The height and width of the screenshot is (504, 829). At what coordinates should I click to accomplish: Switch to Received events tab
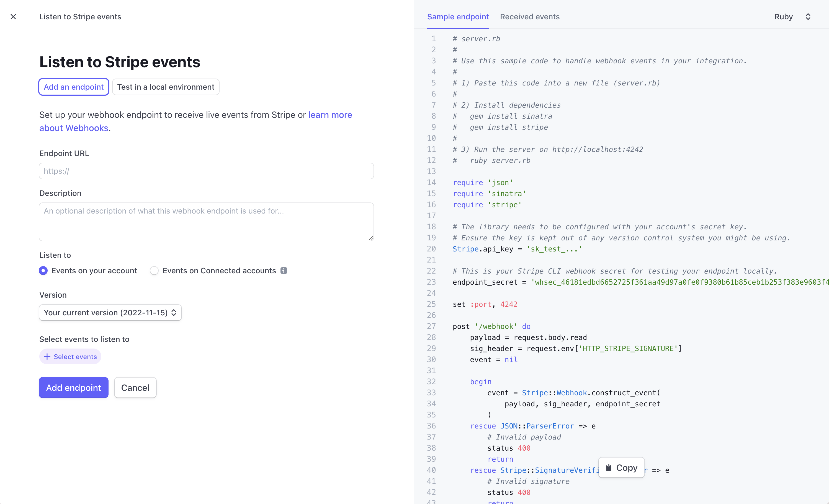click(x=530, y=17)
